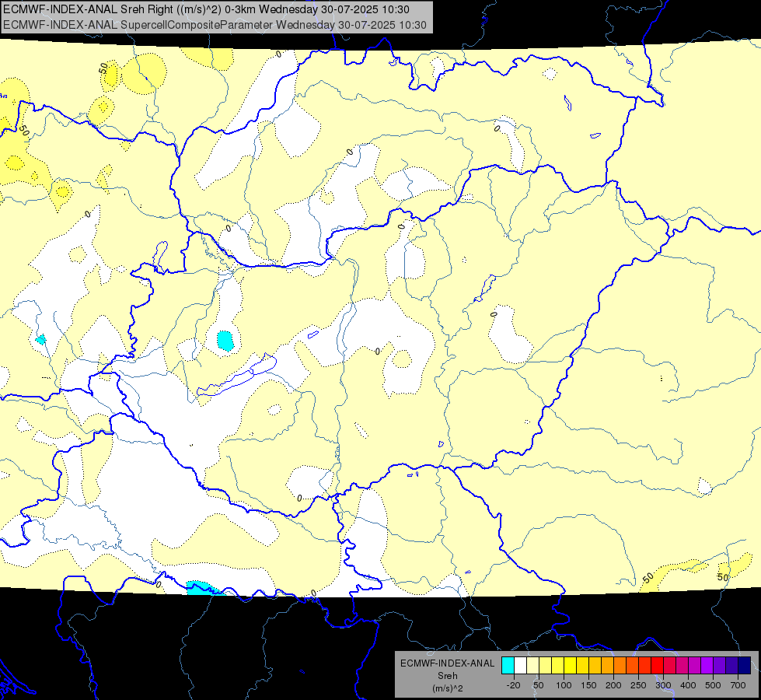Click the 500 legend scale label
This screenshot has width=761, height=700.
pyautogui.click(x=713, y=685)
